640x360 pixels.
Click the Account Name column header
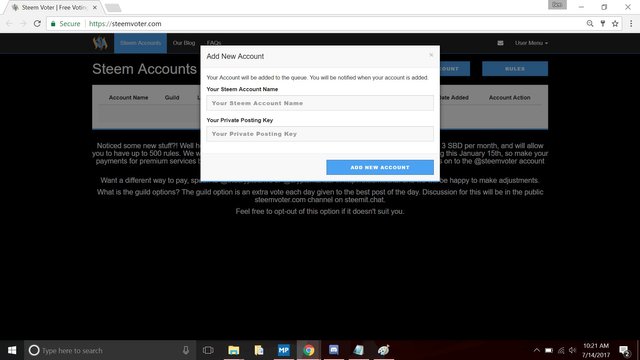tap(128, 98)
